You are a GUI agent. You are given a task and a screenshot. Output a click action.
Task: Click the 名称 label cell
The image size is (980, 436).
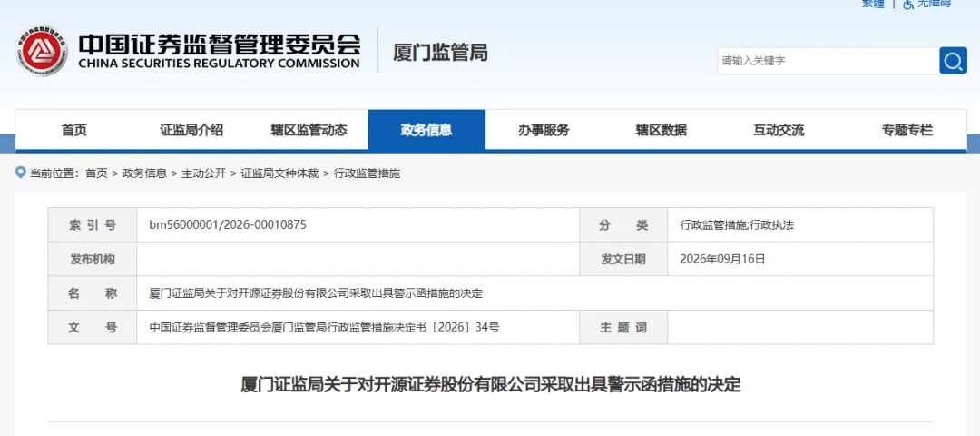tap(93, 293)
